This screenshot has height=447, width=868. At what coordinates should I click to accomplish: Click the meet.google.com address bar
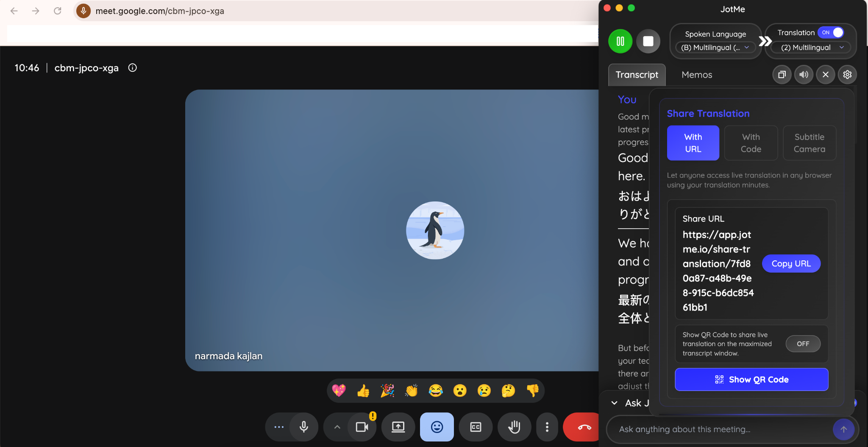[x=160, y=11]
